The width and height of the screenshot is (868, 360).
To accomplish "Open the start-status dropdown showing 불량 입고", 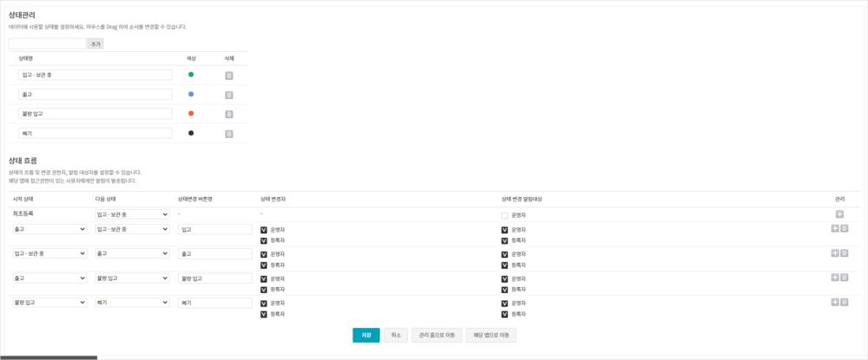I will pos(49,303).
